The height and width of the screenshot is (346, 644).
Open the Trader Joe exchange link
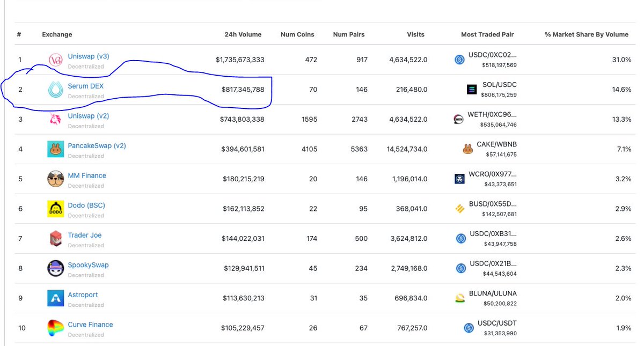point(85,235)
